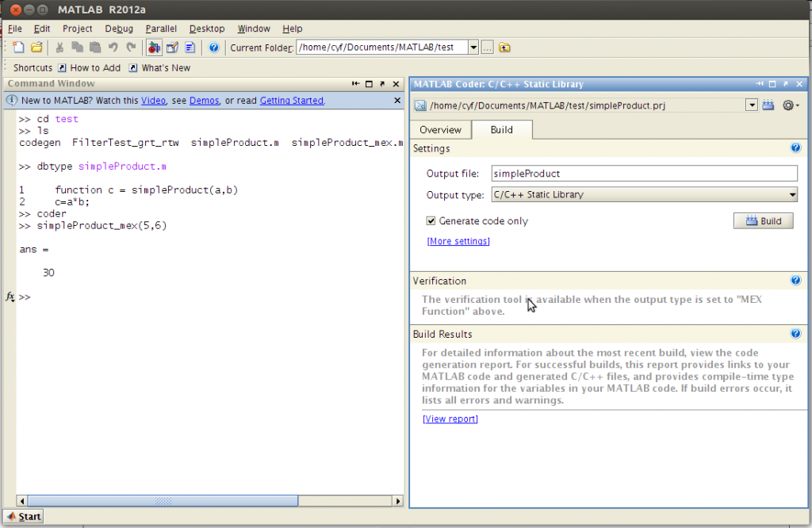Select the highlighted MATLAB Coder toolbar icon
812x528 pixels.
[154, 47]
